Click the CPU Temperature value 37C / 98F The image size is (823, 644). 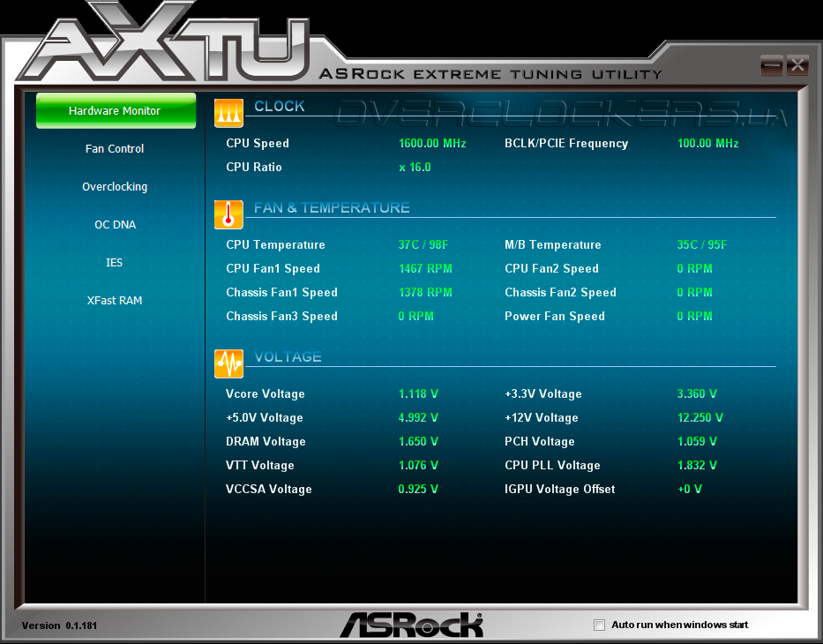coord(423,244)
